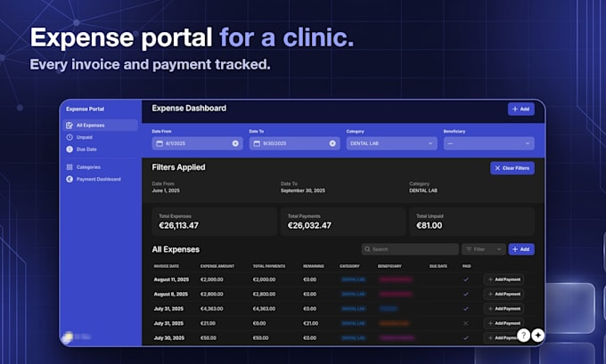Click the July 30, 2025 invoice date

(169, 338)
